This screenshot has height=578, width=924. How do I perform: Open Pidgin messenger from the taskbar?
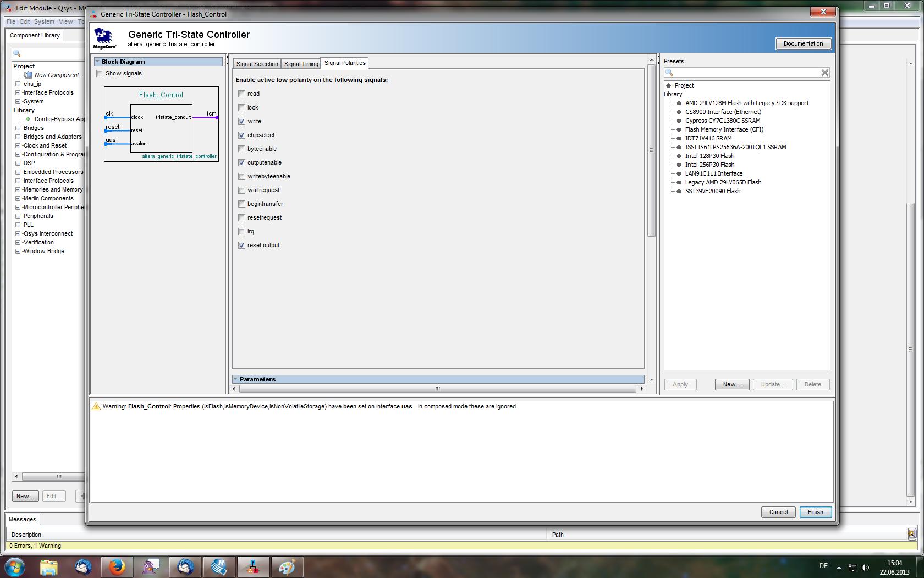coord(151,566)
